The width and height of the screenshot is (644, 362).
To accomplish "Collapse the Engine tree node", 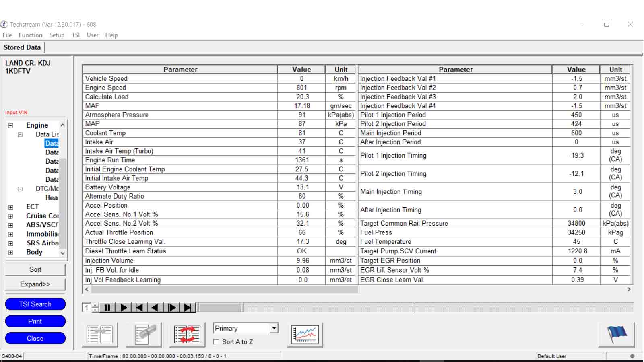I will click(x=10, y=125).
